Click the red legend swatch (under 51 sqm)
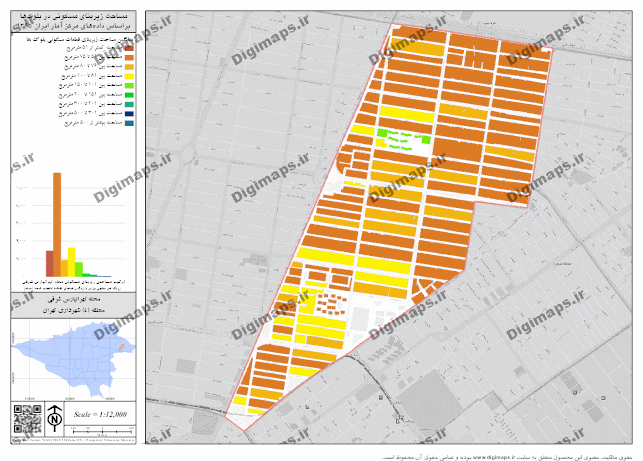 [x=129, y=48]
